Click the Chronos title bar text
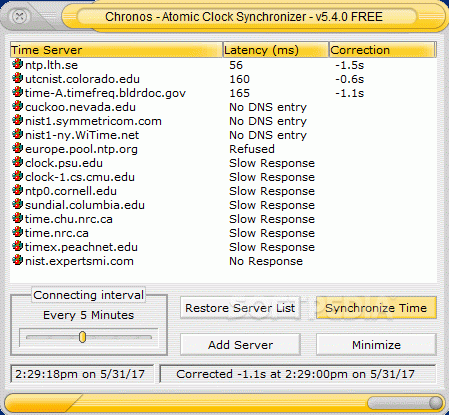449x415 pixels. pos(244,17)
